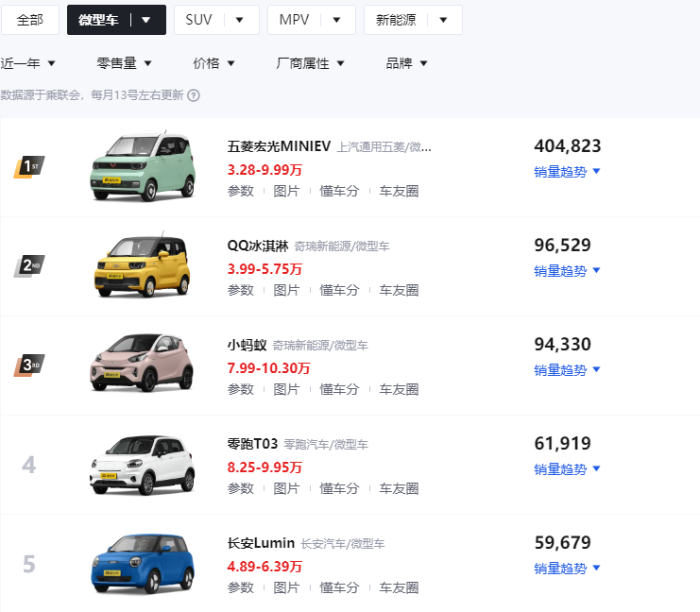Open the 价格 filter dropdown
Viewport: 700px width, 612px height.
tap(213, 63)
